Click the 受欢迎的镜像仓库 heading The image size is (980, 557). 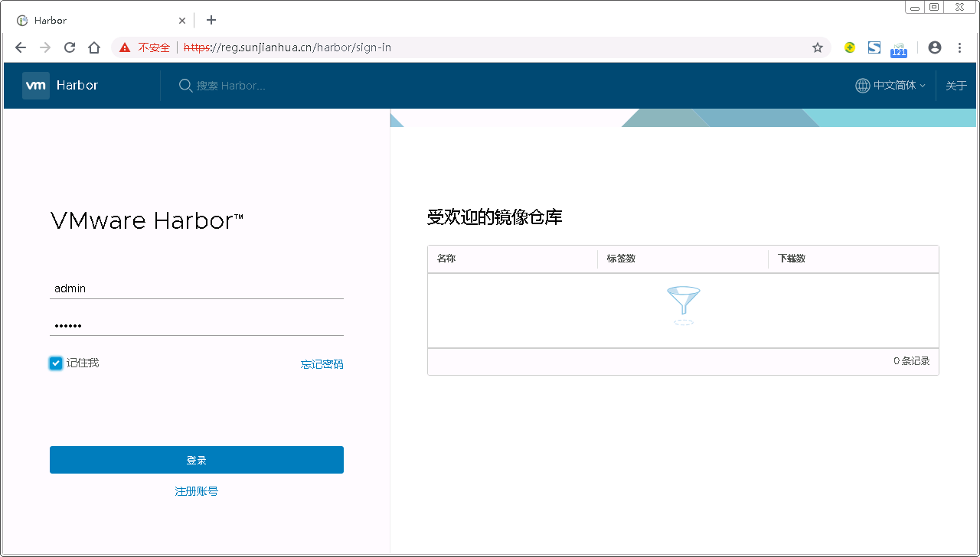[495, 217]
